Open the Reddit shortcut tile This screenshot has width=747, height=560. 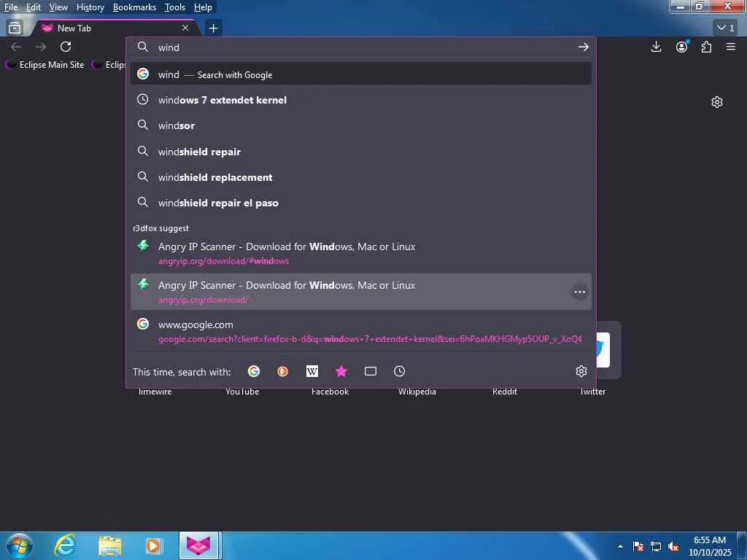(505, 392)
